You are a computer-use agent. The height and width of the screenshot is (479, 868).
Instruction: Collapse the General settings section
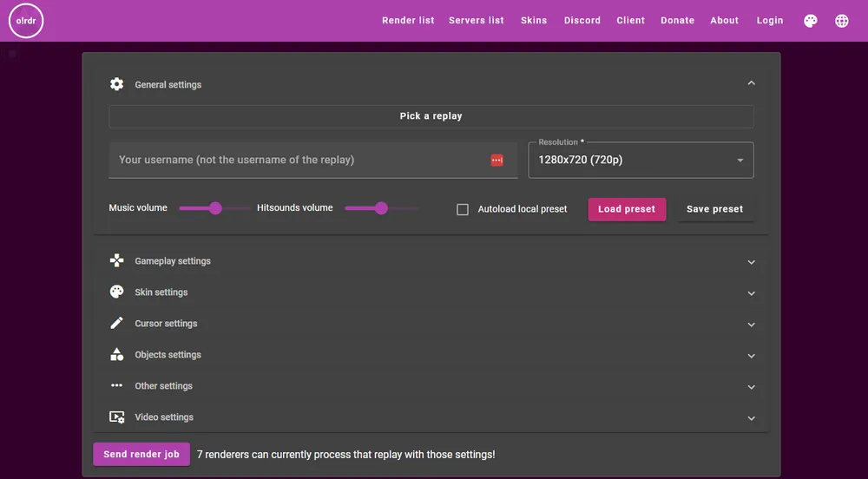751,83
